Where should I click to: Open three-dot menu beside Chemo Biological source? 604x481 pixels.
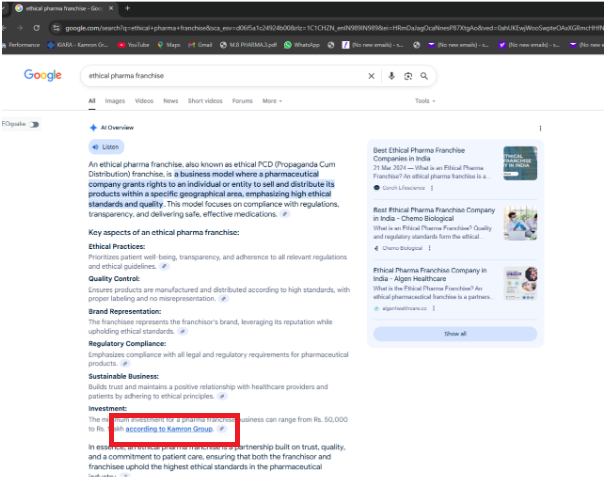point(430,247)
